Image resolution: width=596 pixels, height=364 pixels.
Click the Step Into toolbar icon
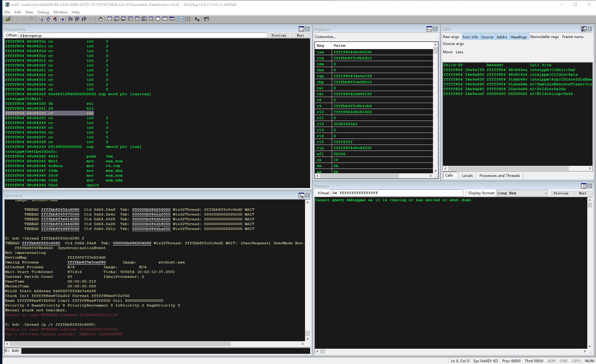70,19
